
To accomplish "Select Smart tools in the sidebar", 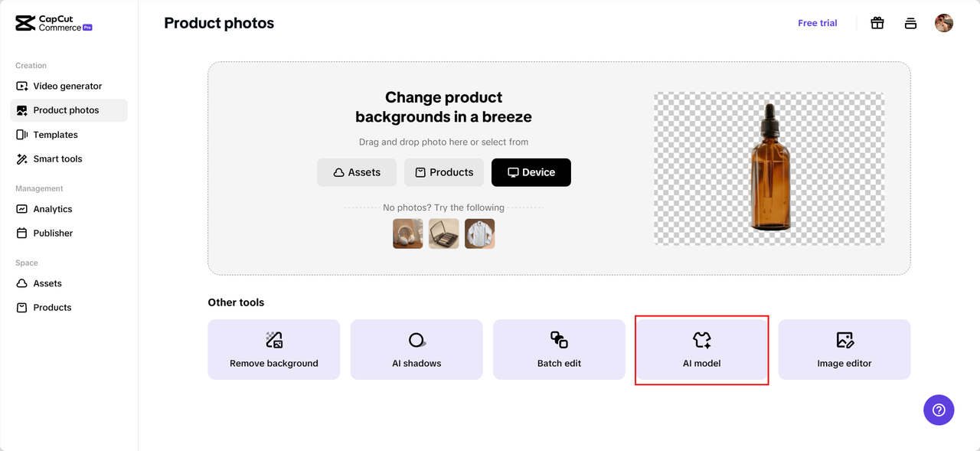I will [57, 159].
